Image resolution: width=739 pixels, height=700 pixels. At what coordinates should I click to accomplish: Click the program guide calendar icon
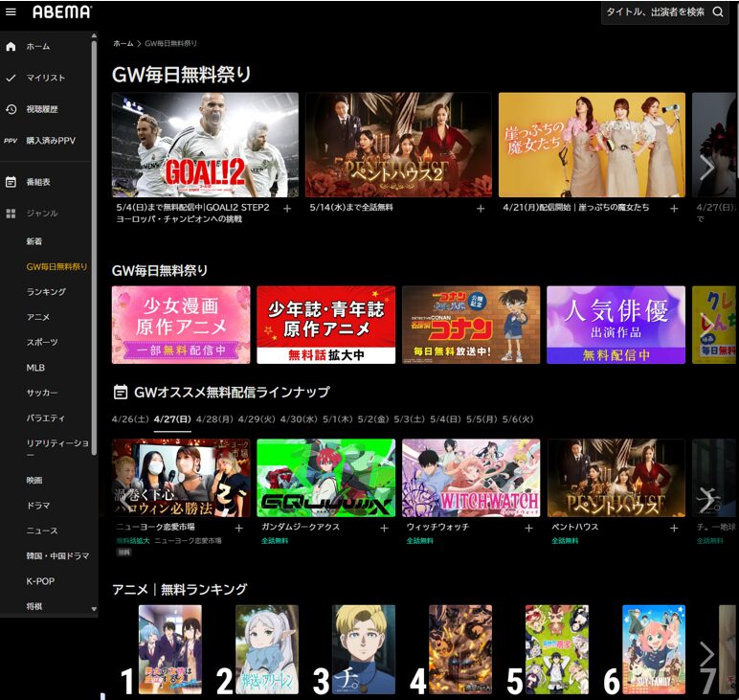11,182
